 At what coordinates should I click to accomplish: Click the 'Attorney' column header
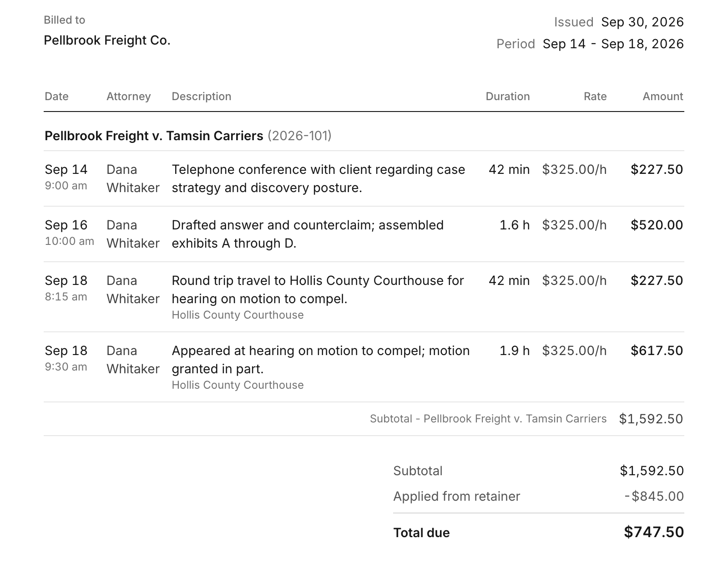(128, 97)
